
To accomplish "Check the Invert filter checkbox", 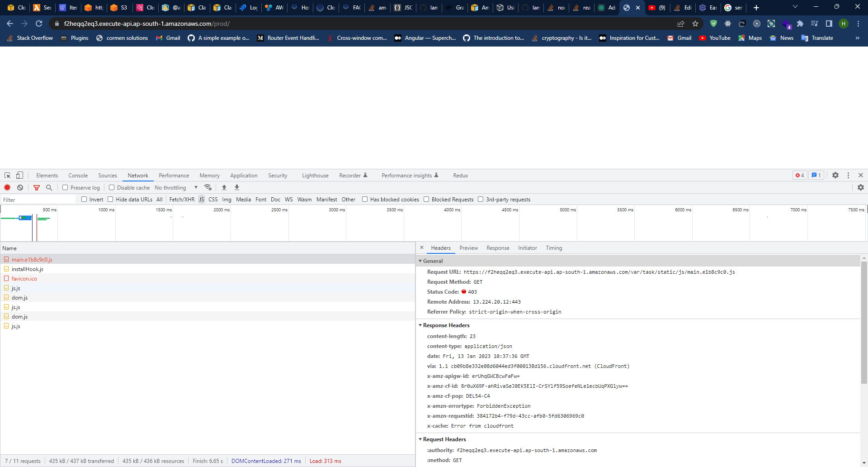I will (84, 199).
